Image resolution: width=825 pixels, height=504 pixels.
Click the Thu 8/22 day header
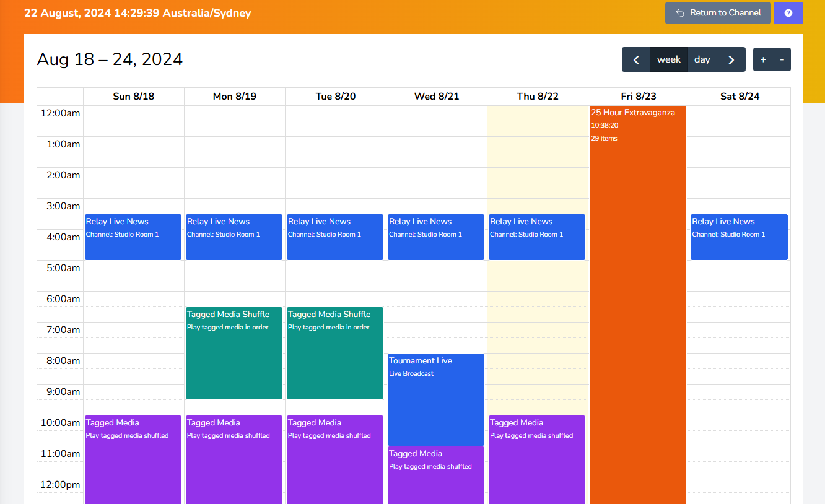click(537, 97)
